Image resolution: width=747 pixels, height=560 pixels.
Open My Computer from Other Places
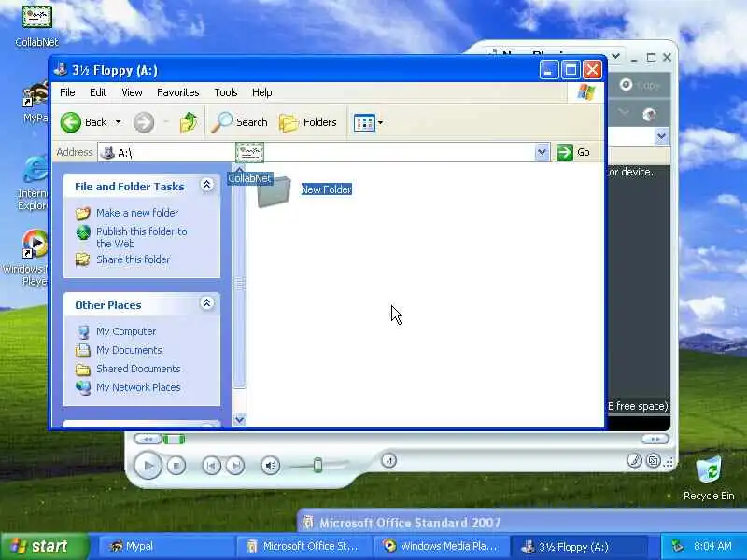pyautogui.click(x=126, y=331)
